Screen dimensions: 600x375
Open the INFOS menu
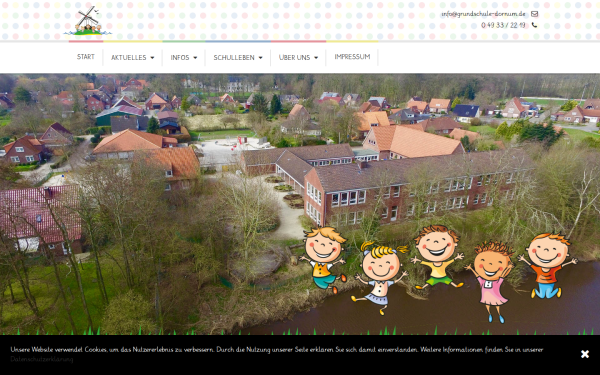(x=184, y=57)
